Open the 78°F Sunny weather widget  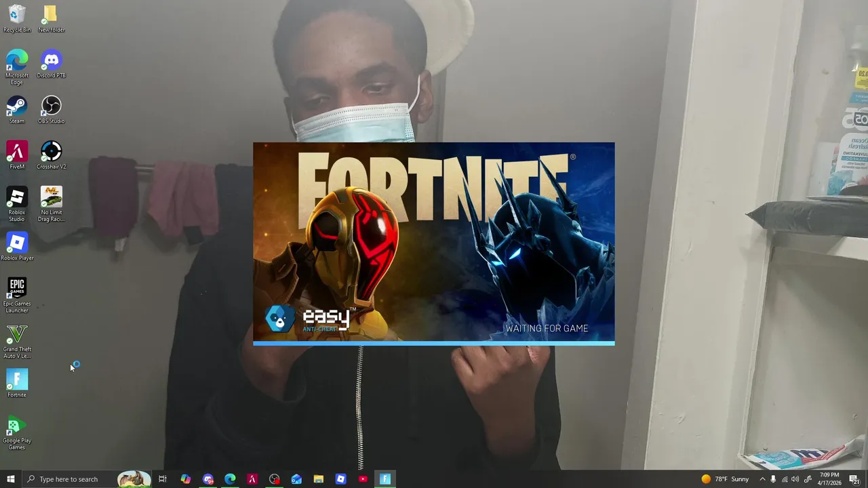pyautogui.click(x=725, y=479)
